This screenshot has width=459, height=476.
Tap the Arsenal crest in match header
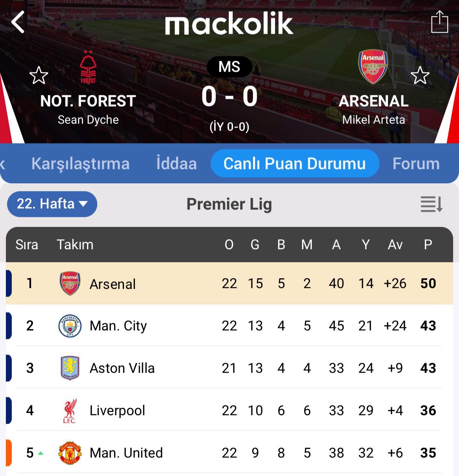[373, 66]
